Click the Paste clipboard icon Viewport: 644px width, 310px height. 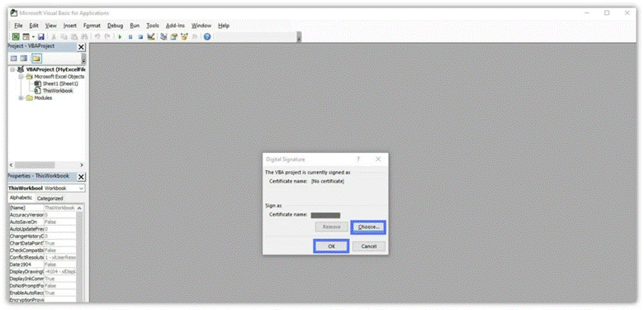click(x=74, y=36)
